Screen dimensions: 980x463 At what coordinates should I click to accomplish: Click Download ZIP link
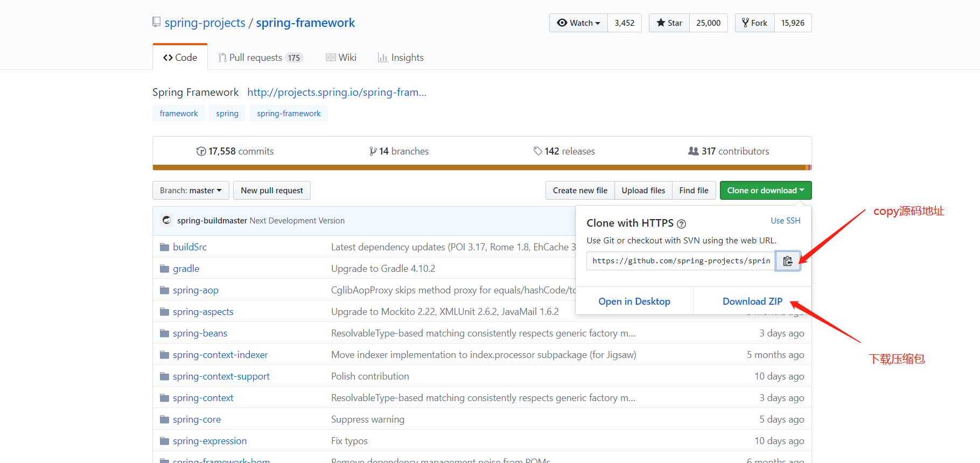[752, 301]
